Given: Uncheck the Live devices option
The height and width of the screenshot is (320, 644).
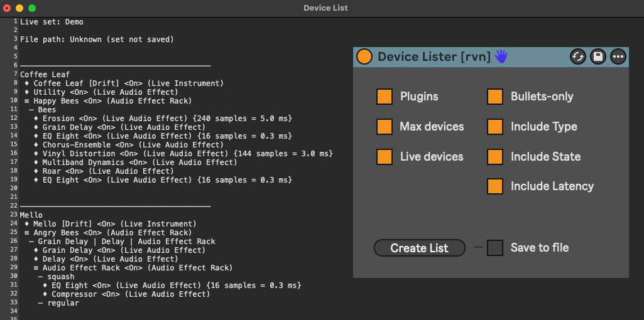Looking at the screenshot, I should pyautogui.click(x=385, y=157).
